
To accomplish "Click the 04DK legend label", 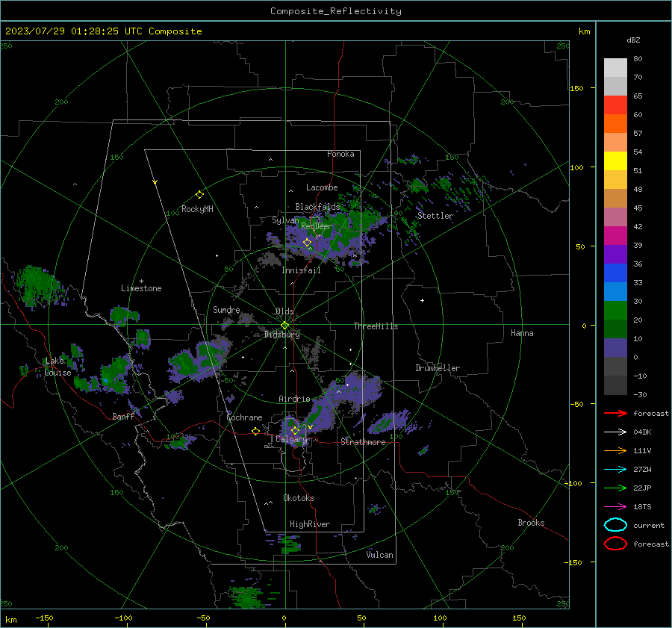I will point(642,432).
